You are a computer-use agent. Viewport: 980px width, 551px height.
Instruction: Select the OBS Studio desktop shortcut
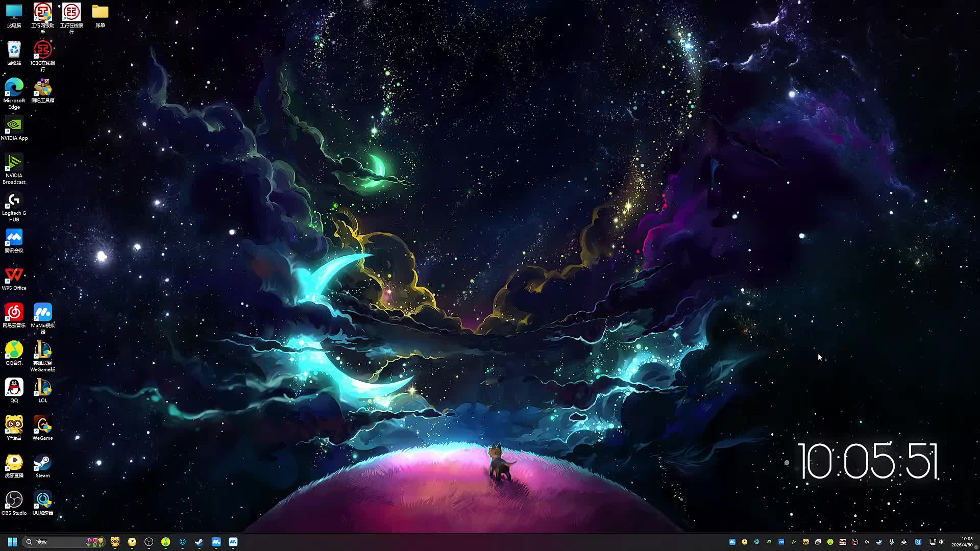point(14,500)
